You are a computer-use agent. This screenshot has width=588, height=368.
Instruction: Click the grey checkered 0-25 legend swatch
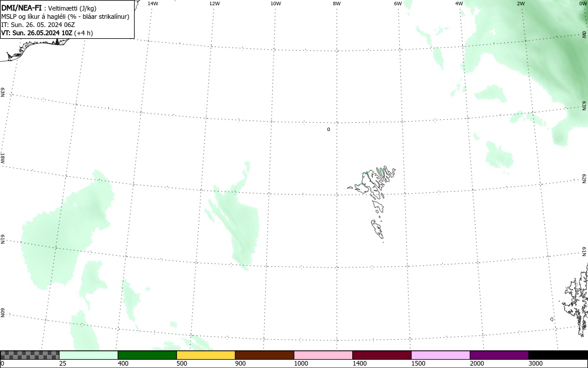point(30,355)
